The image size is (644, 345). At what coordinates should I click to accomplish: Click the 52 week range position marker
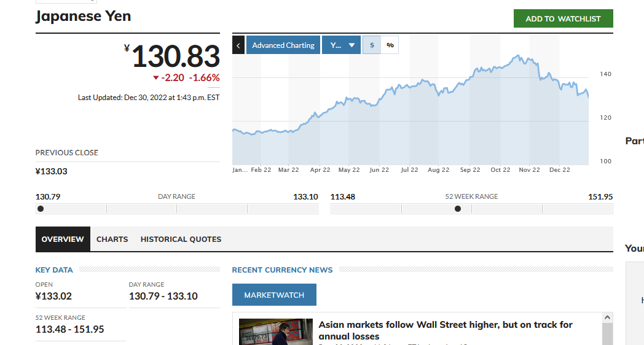pos(458,209)
